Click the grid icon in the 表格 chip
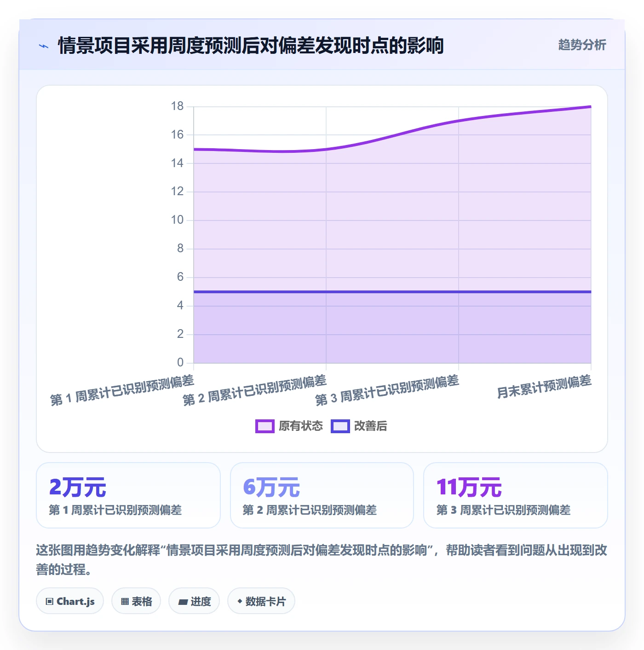This screenshot has width=644, height=650. tap(125, 602)
